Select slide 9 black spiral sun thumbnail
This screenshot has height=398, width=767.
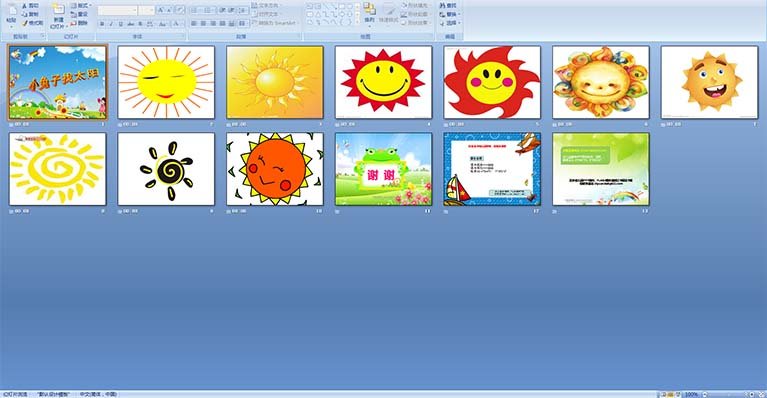click(x=166, y=169)
